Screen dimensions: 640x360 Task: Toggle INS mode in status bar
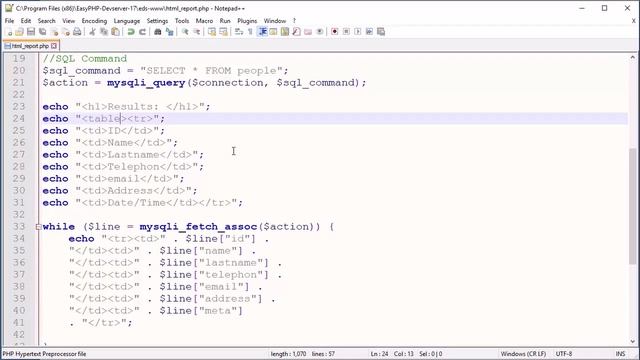point(620,354)
